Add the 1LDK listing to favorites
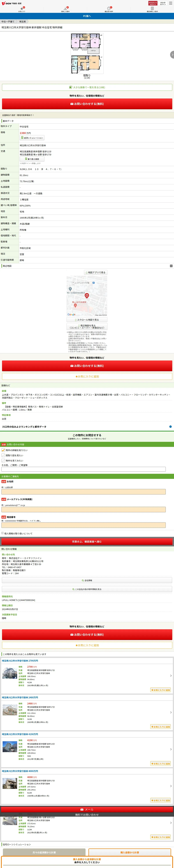The image size is (174, 868). coord(161,837)
